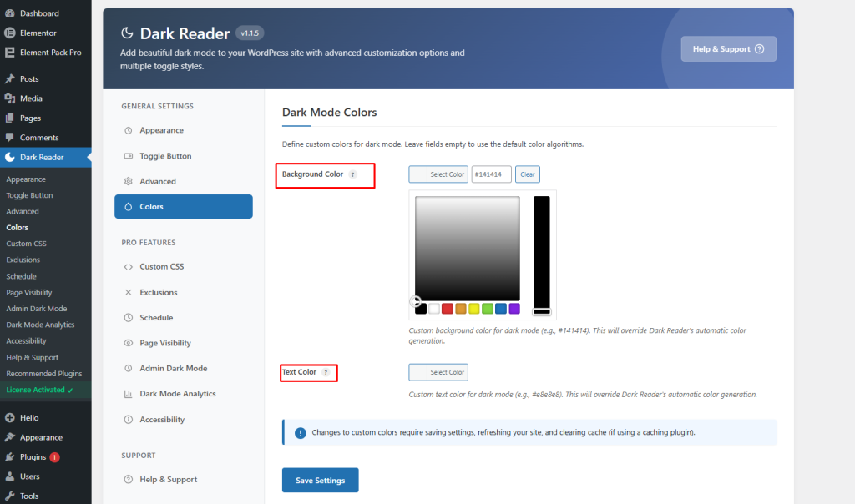
Task: Click the Plugins icon in sidebar
Action: pos(10,456)
